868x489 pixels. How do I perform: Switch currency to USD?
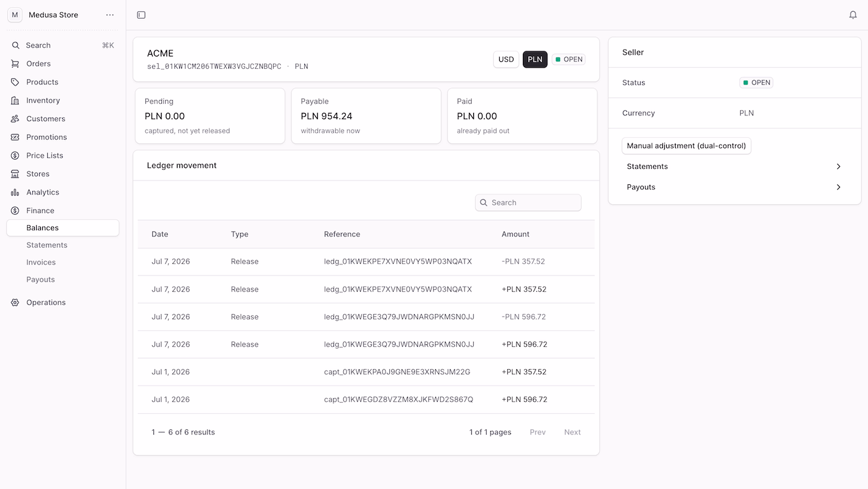506,60
